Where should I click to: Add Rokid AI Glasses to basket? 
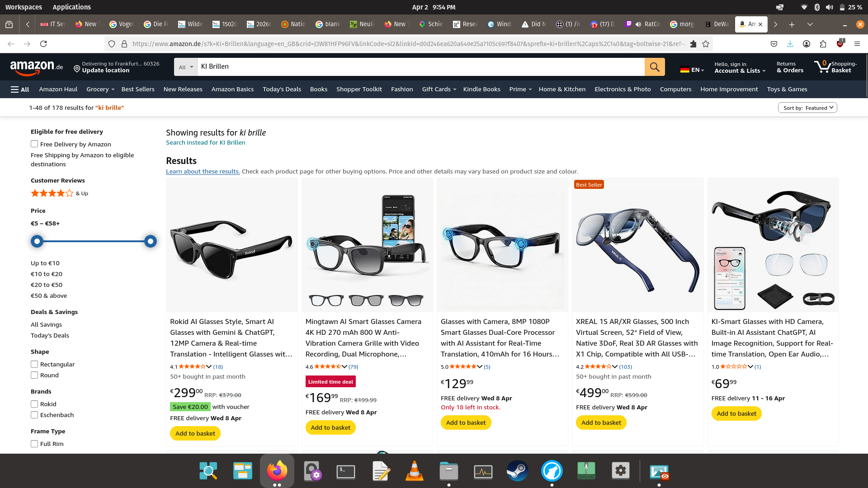click(195, 434)
